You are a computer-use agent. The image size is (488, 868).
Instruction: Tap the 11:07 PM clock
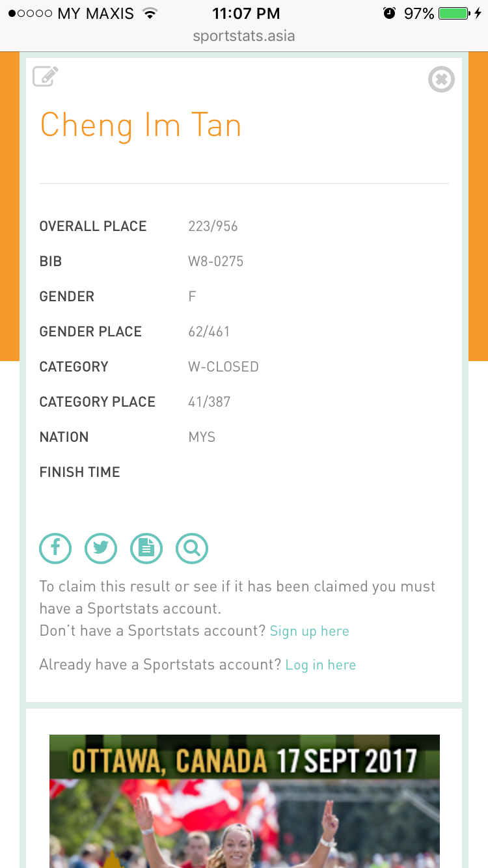tap(246, 13)
